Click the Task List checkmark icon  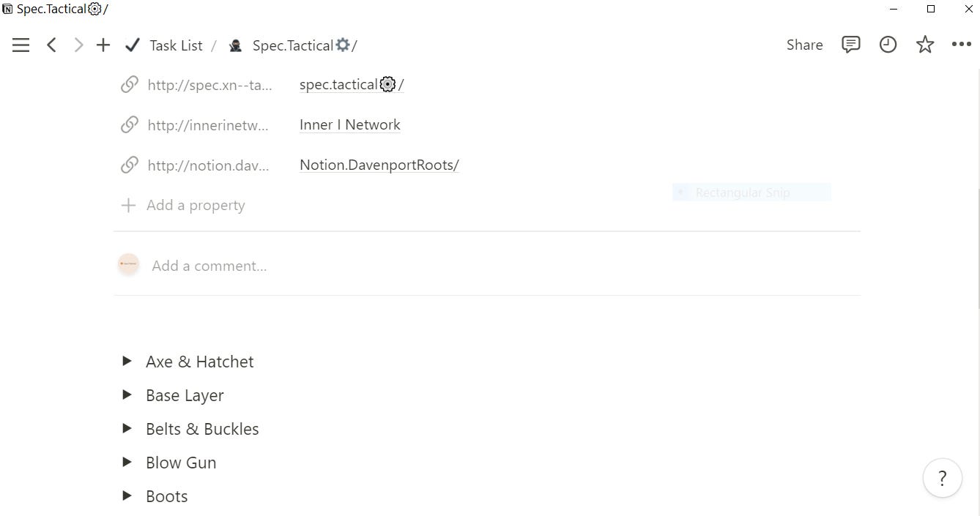pos(133,45)
